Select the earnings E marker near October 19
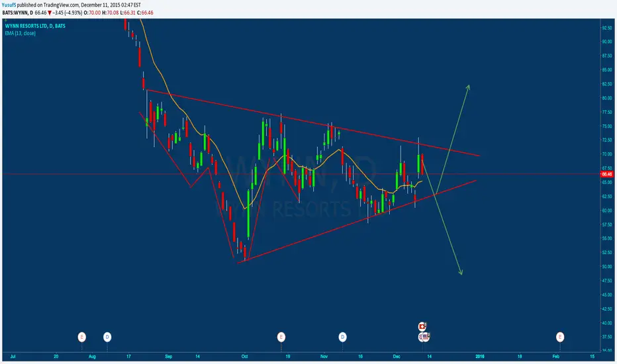Viewport: 617px width, 364px height. [281, 337]
